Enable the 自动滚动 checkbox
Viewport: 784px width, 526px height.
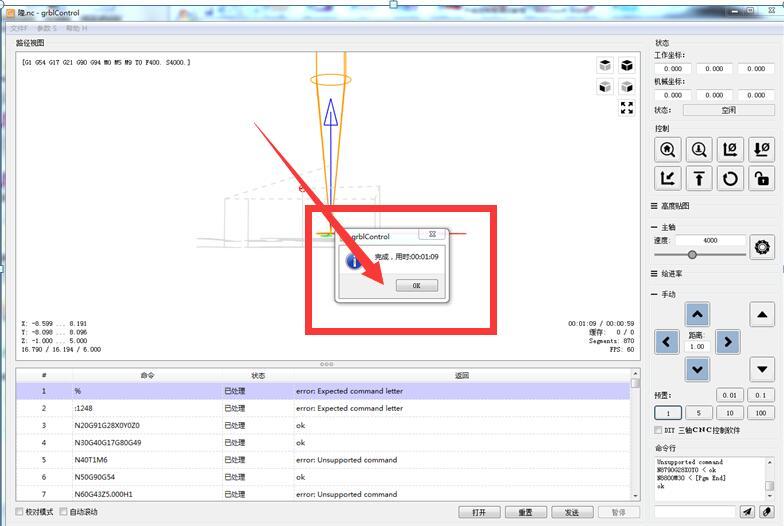pyautogui.click(x=64, y=512)
